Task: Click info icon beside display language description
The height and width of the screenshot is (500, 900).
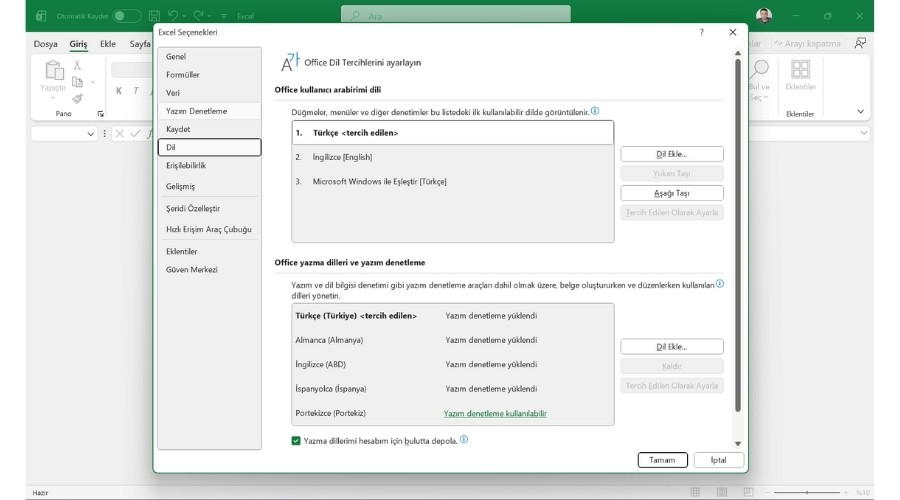Action: click(595, 111)
